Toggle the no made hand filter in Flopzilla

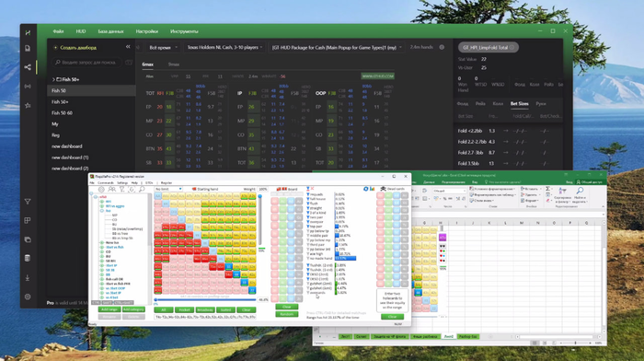[x=308, y=258]
